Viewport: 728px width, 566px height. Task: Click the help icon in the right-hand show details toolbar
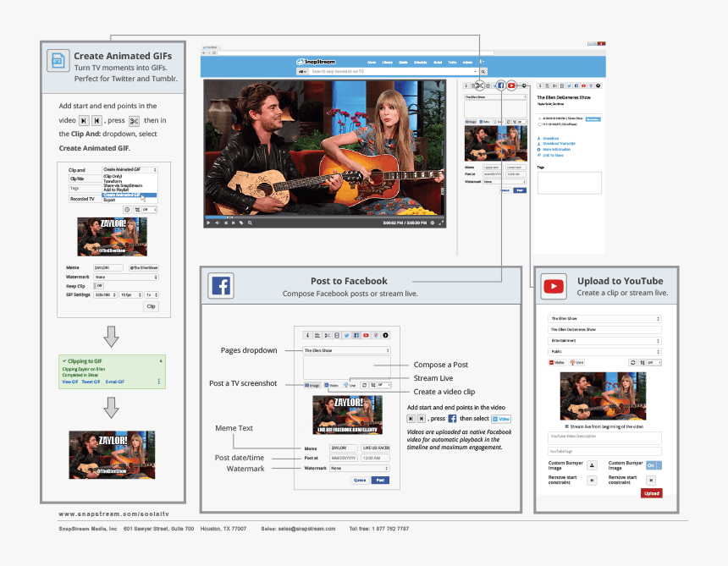tap(598, 85)
